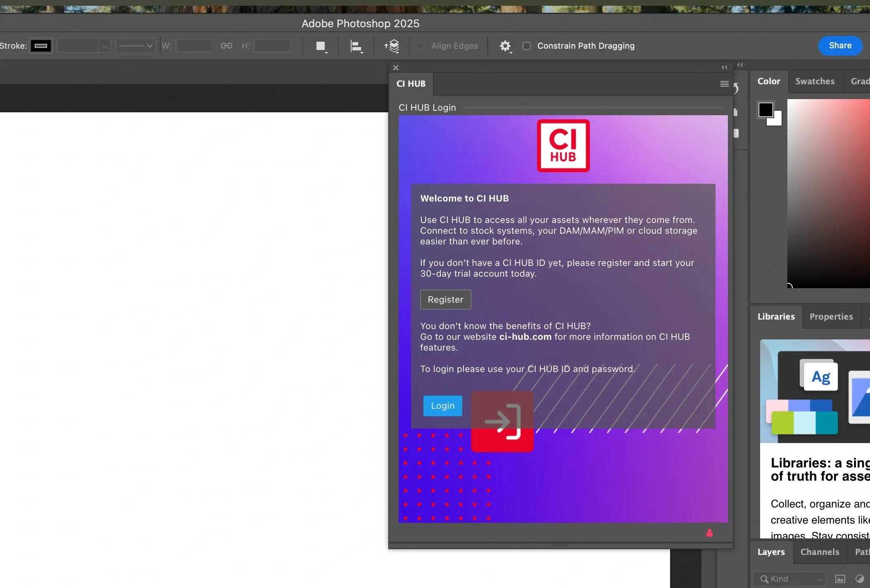
Task: Switch to the Channels tab
Action: (x=820, y=552)
